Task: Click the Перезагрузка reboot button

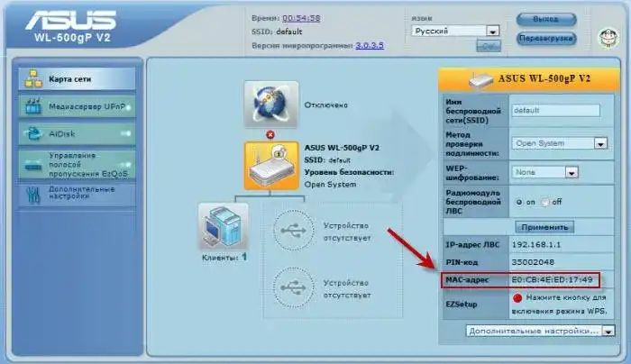Action: coord(545,39)
